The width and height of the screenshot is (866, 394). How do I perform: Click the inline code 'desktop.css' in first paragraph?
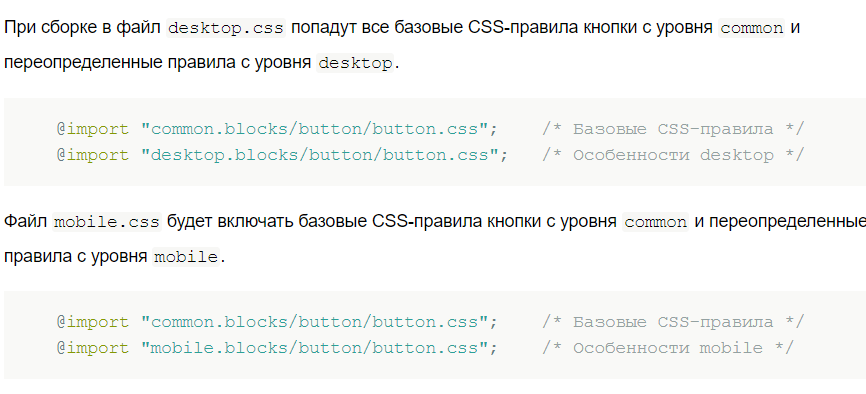coord(226,28)
